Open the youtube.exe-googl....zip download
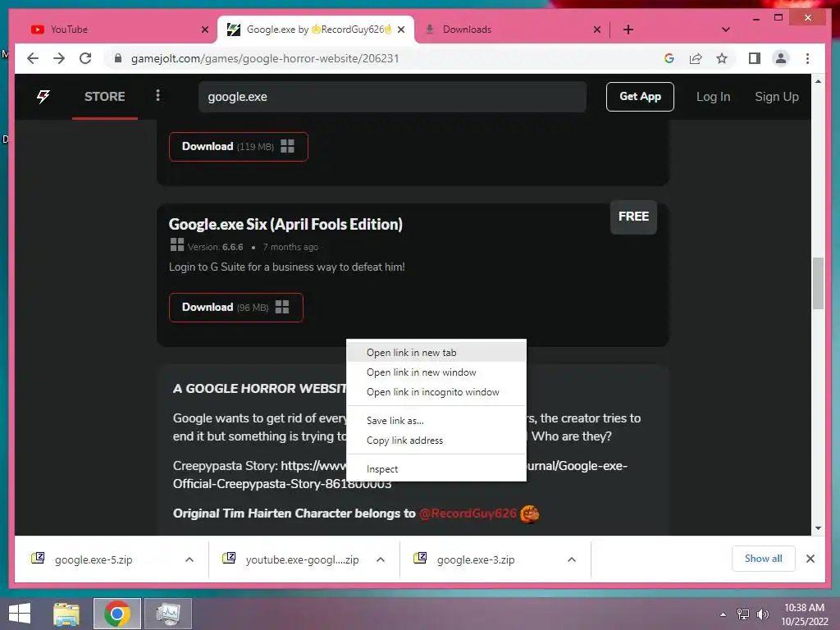 pyautogui.click(x=302, y=559)
